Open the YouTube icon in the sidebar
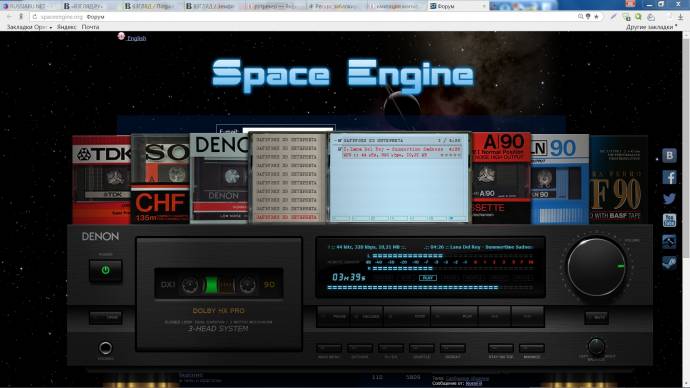This screenshot has height=388, width=690. [x=669, y=220]
